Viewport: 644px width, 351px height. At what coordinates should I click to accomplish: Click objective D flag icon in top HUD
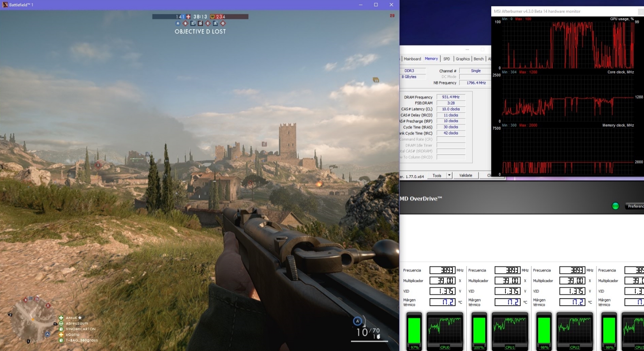pos(200,24)
